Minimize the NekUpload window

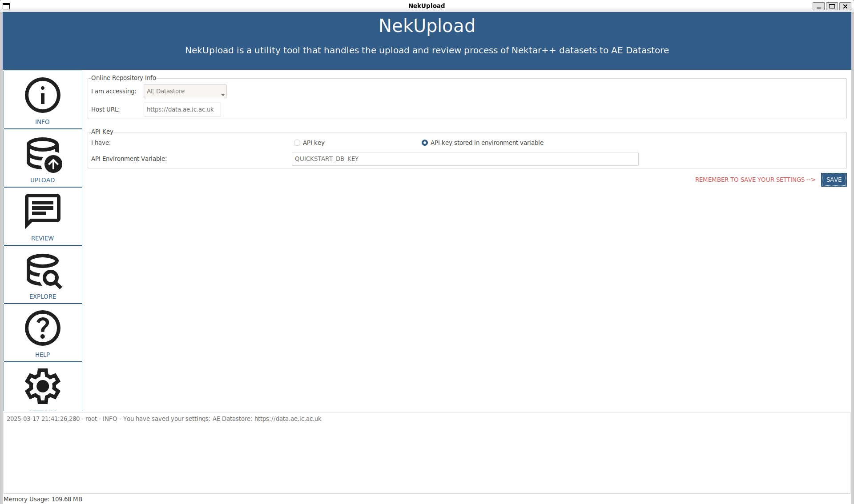[x=818, y=6]
